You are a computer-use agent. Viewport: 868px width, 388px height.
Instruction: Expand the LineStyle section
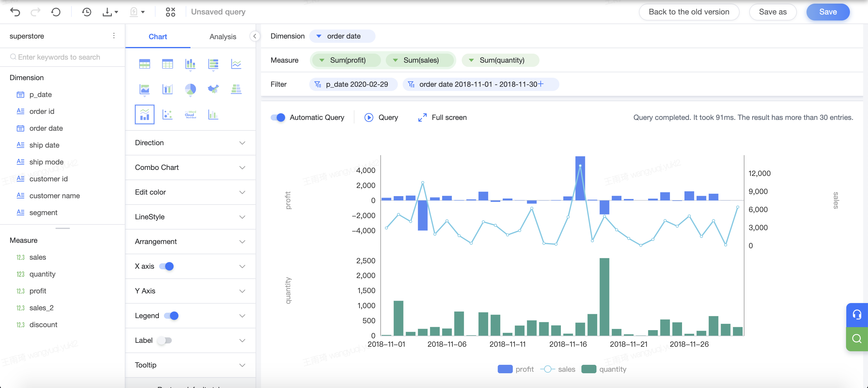click(x=190, y=217)
